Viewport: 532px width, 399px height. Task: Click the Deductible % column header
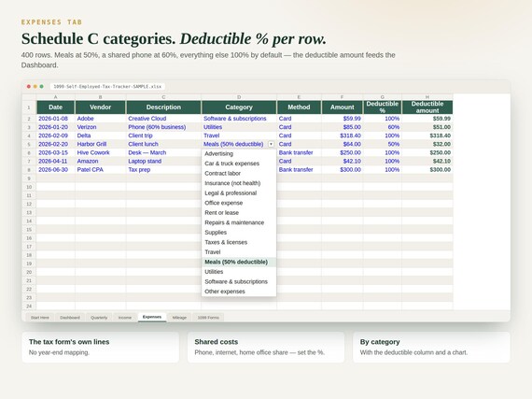(x=383, y=107)
